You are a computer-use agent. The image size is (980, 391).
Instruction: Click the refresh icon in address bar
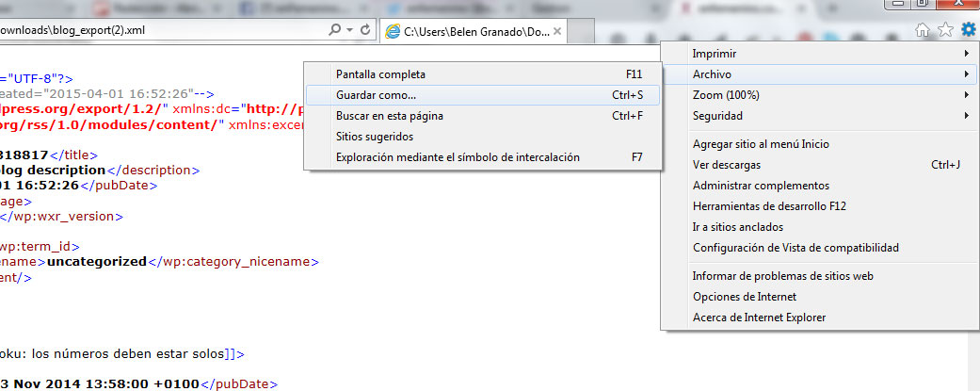point(364,30)
